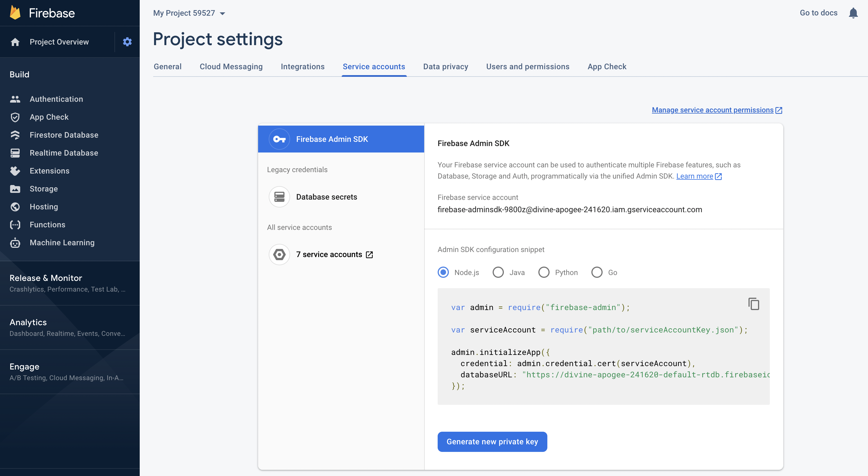Viewport: 868px width, 476px height.
Task: Select the Node.js radio button
Action: (443, 272)
